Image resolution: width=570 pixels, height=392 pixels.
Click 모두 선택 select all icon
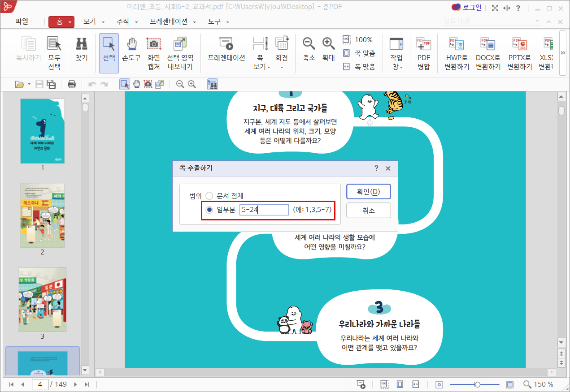(x=54, y=53)
